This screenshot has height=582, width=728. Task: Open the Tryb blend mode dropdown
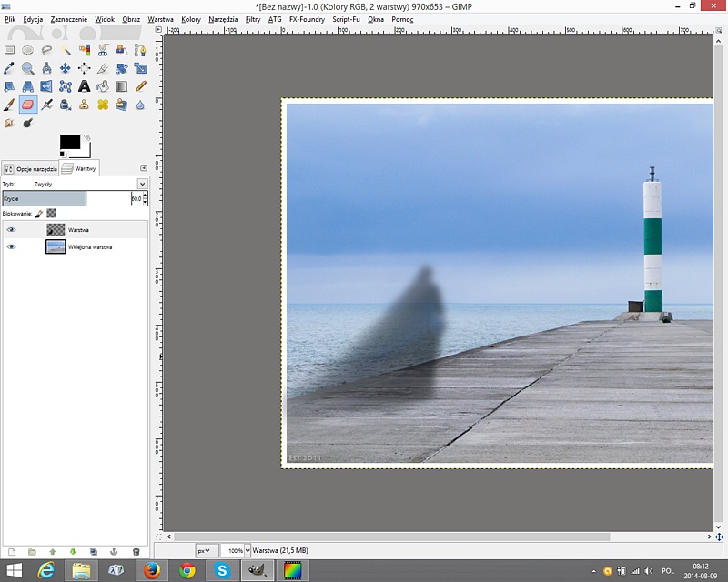(143, 184)
